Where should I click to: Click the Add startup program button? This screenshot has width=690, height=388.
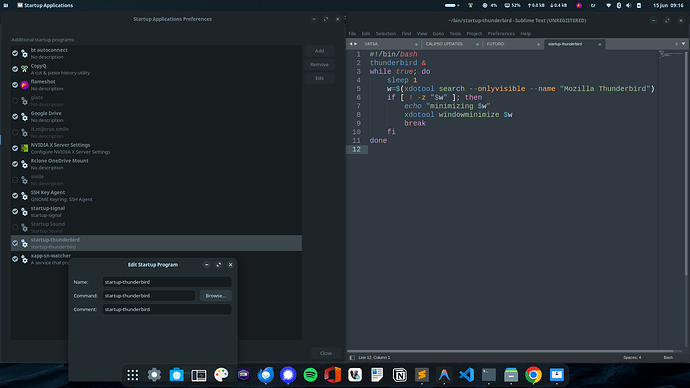coord(319,51)
